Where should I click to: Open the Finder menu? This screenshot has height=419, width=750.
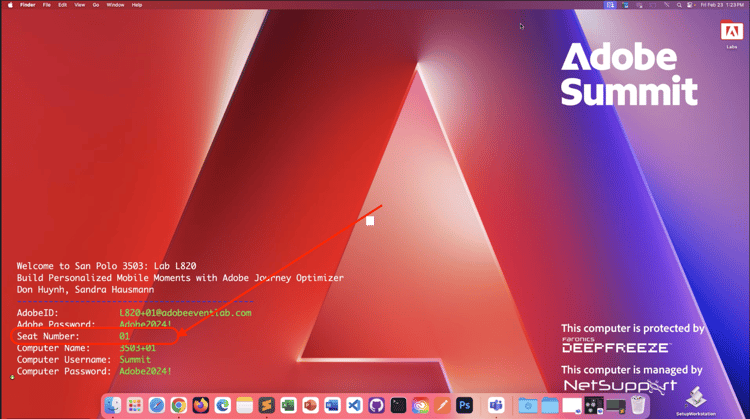click(27, 5)
